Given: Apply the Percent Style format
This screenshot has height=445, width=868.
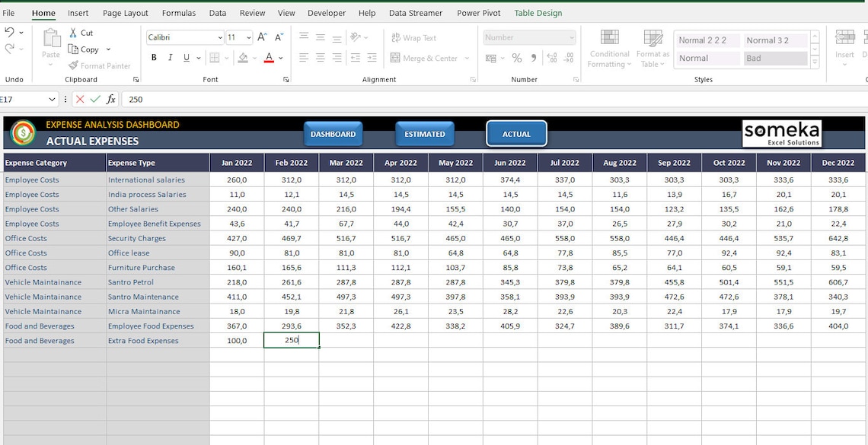Looking at the screenshot, I should click(516, 57).
